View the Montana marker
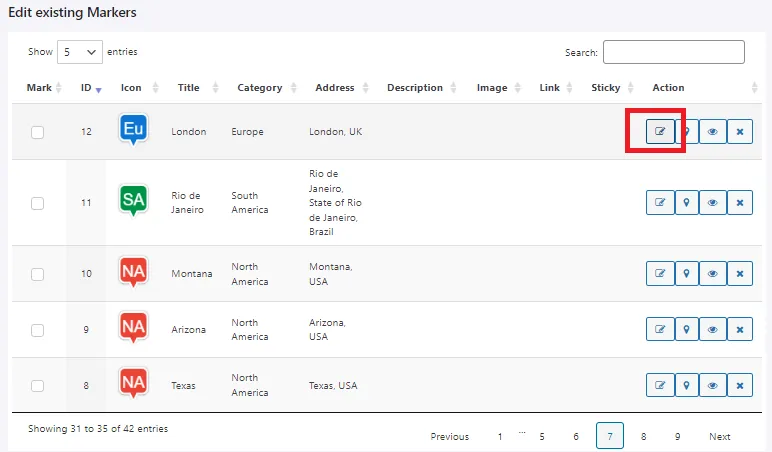772x452 pixels. 712,273
